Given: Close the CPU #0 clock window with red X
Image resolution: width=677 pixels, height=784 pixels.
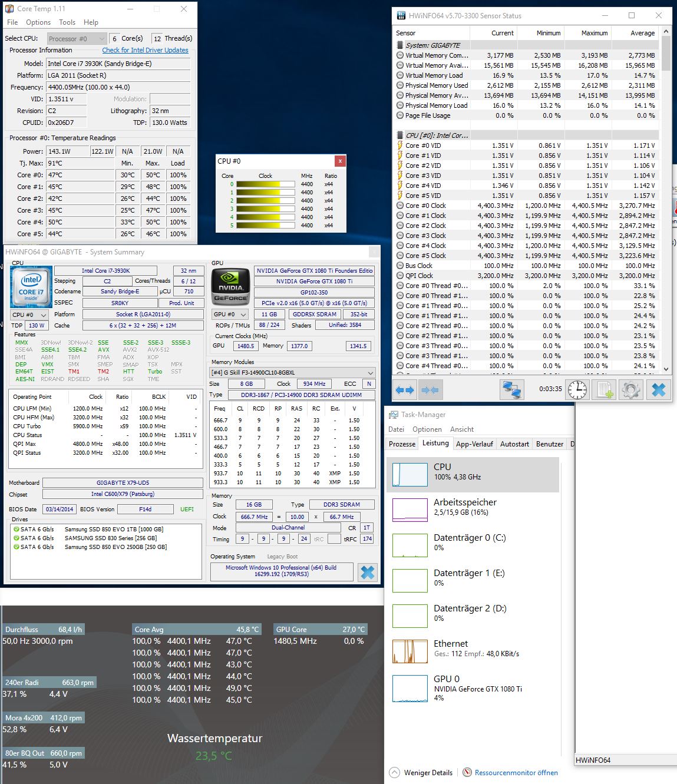Looking at the screenshot, I should 339,161.
